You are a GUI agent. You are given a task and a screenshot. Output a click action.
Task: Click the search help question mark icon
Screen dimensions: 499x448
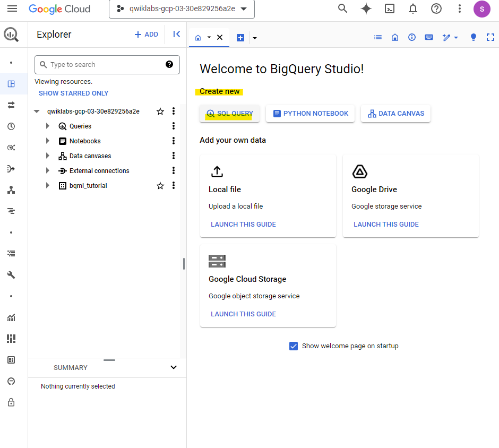169,64
